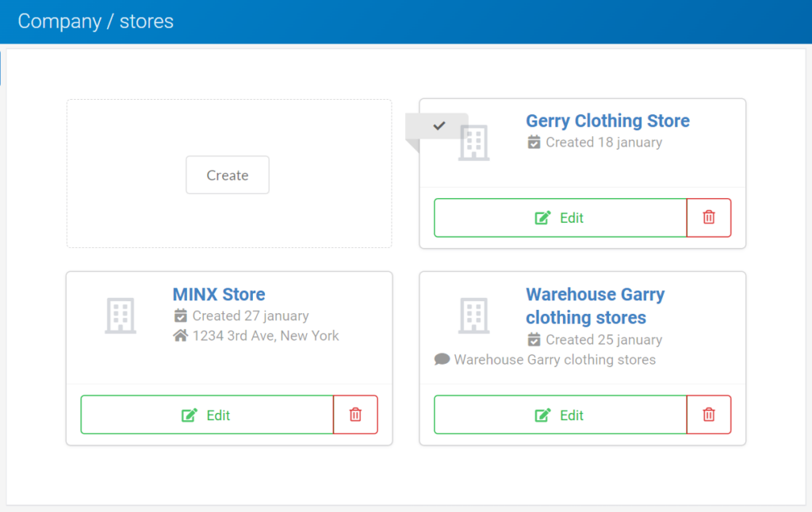The height and width of the screenshot is (512, 812).
Task: Select the Warehouse Garry clothing stores description text
Action: [x=554, y=360]
